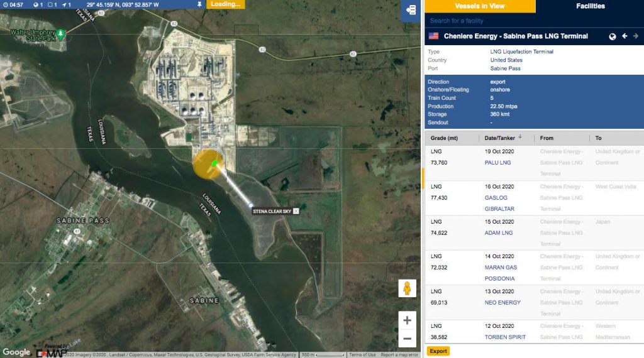Open the PALU LNG tanker link
This screenshot has height=358, width=644.
pyautogui.click(x=498, y=163)
